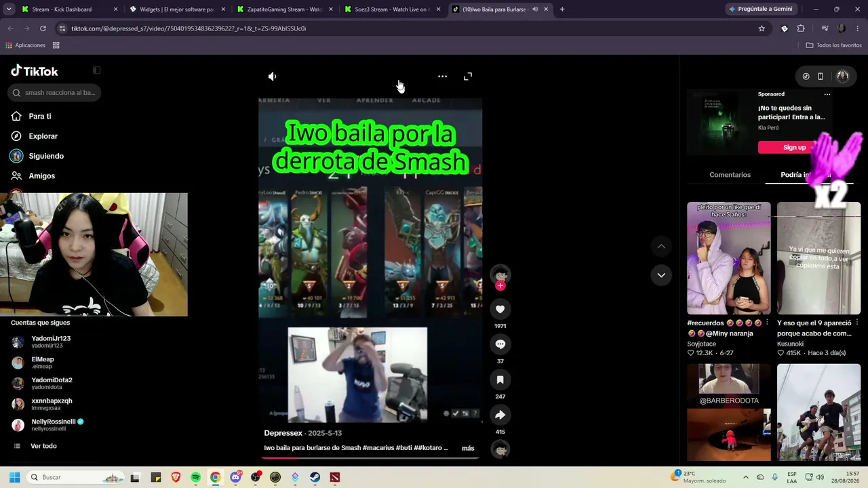Open the Todos los favoritos folder
The image size is (868, 488).
[833, 45]
